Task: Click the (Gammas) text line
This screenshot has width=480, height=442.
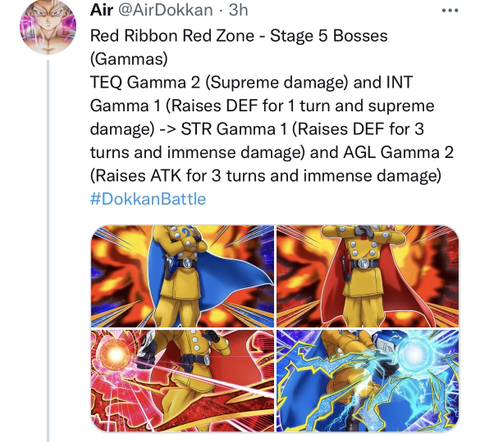Action: [129, 59]
